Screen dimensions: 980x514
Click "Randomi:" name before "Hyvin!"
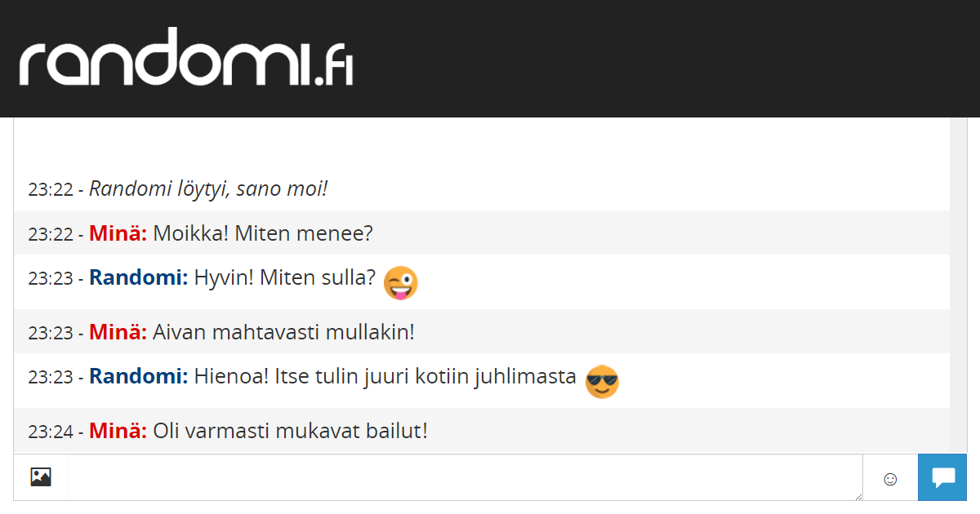tap(139, 278)
